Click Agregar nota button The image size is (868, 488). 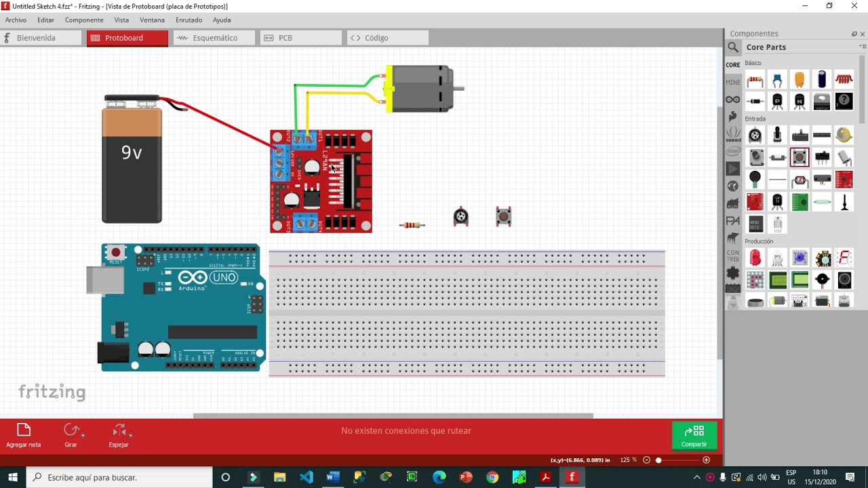click(x=24, y=436)
